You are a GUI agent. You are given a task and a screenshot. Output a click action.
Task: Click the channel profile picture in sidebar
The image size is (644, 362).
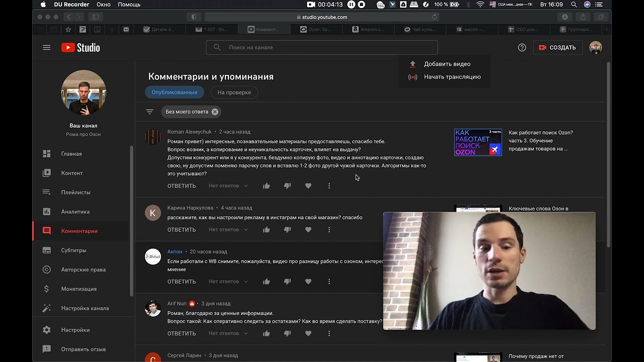coord(84,93)
